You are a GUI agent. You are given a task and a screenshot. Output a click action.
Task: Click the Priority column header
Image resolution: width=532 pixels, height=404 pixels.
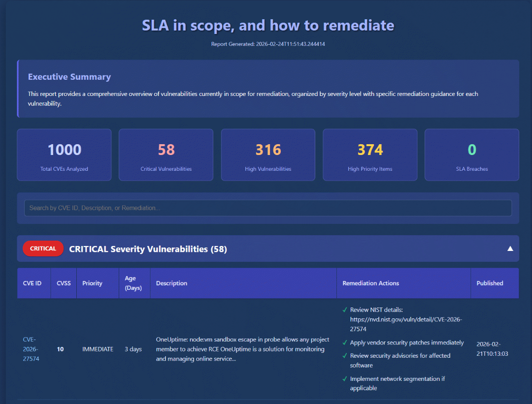coord(98,283)
